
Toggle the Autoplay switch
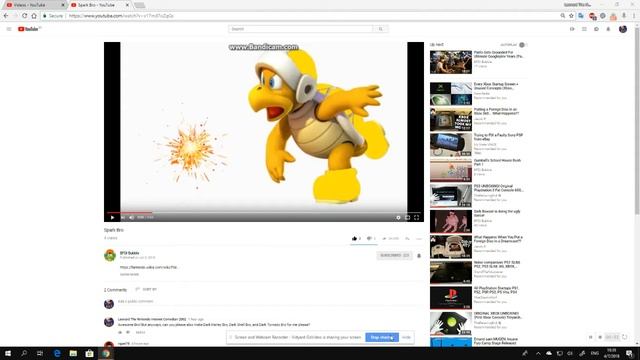522,45
